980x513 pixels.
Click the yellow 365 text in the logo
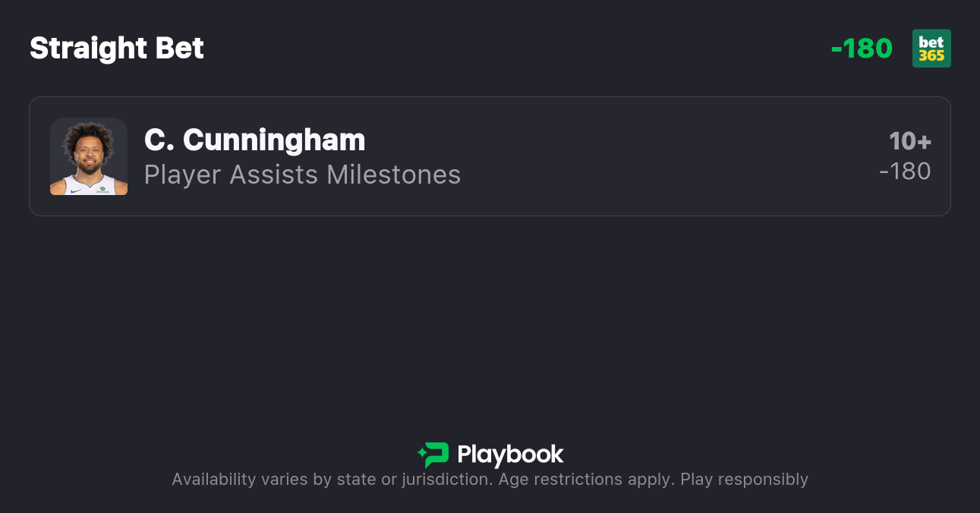(931, 56)
